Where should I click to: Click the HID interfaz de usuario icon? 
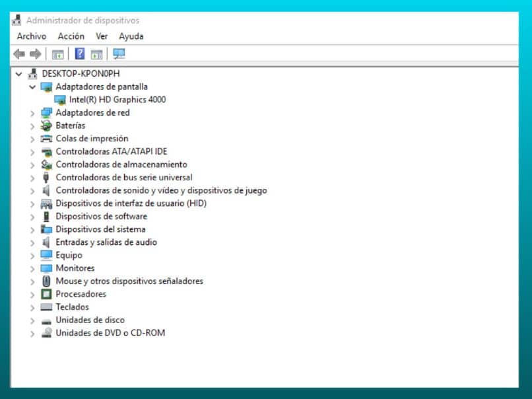click(x=46, y=203)
